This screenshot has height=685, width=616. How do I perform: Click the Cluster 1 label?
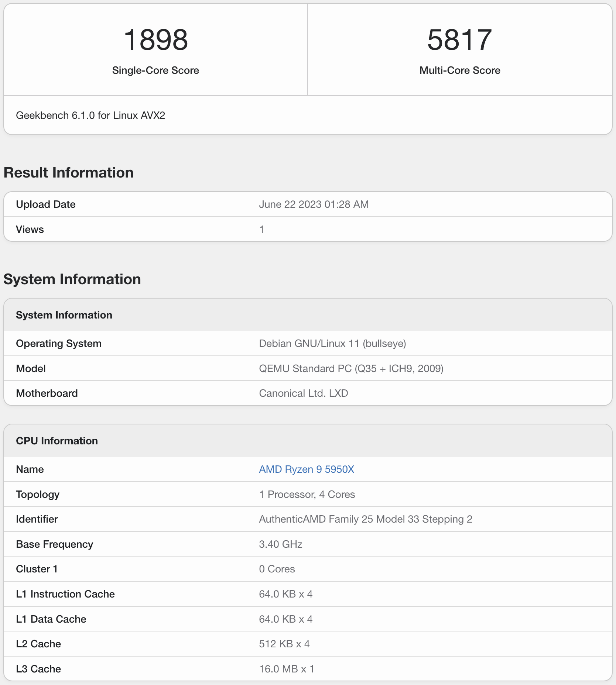[37, 569]
